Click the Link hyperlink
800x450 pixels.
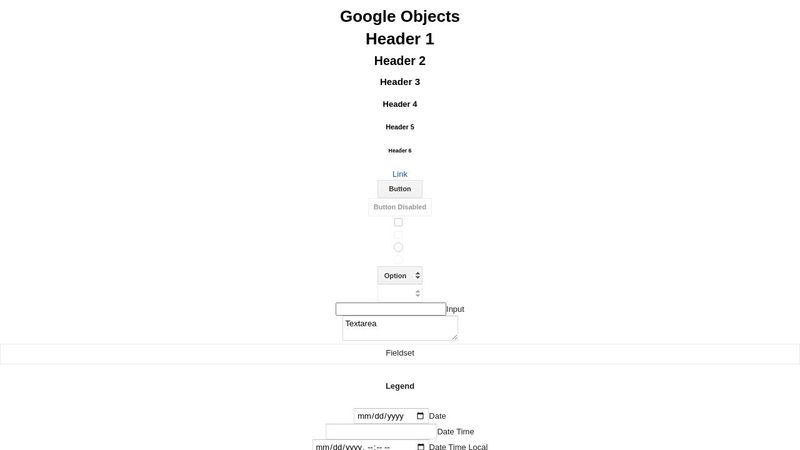[x=400, y=174]
